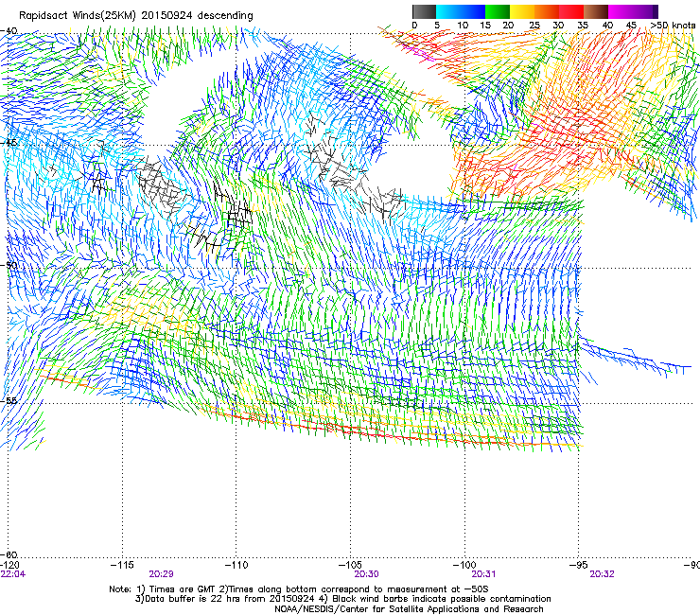
Task: Click the yellow 20-25 knots legend band
Action: coord(522,11)
